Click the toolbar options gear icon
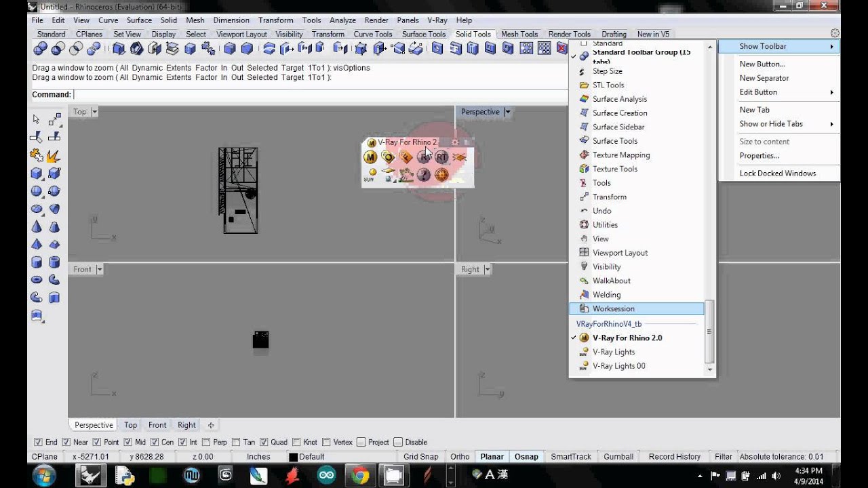 tap(835, 33)
